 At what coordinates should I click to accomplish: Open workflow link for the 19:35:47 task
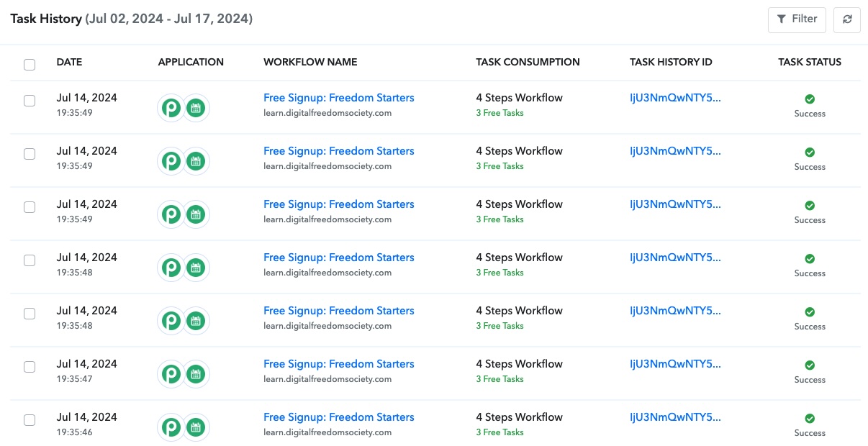[x=339, y=364]
